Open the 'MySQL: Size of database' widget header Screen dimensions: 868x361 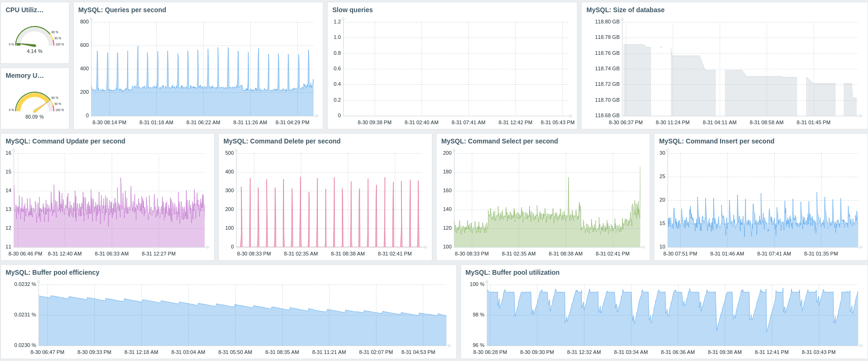point(625,10)
